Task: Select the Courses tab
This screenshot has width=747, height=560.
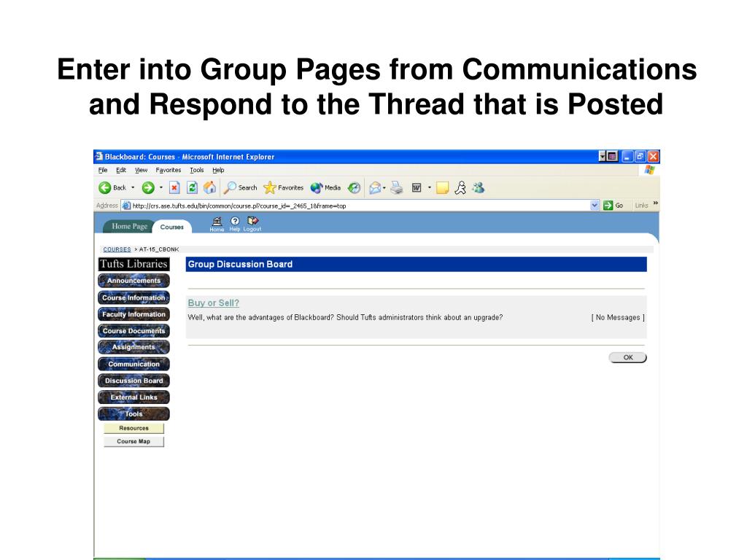Action: tap(172, 227)
